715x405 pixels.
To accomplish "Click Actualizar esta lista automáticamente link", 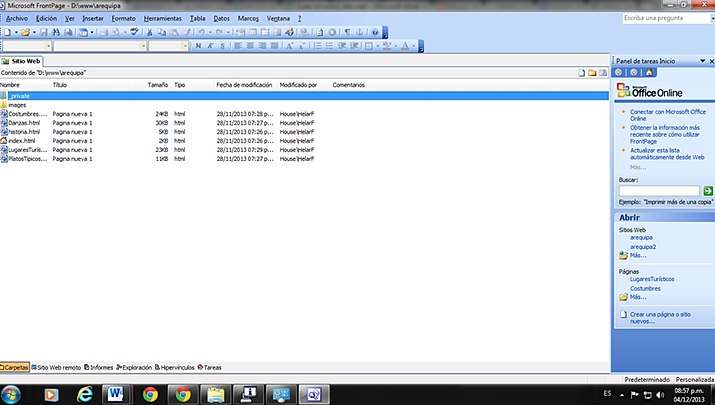I will click(667, 154).
